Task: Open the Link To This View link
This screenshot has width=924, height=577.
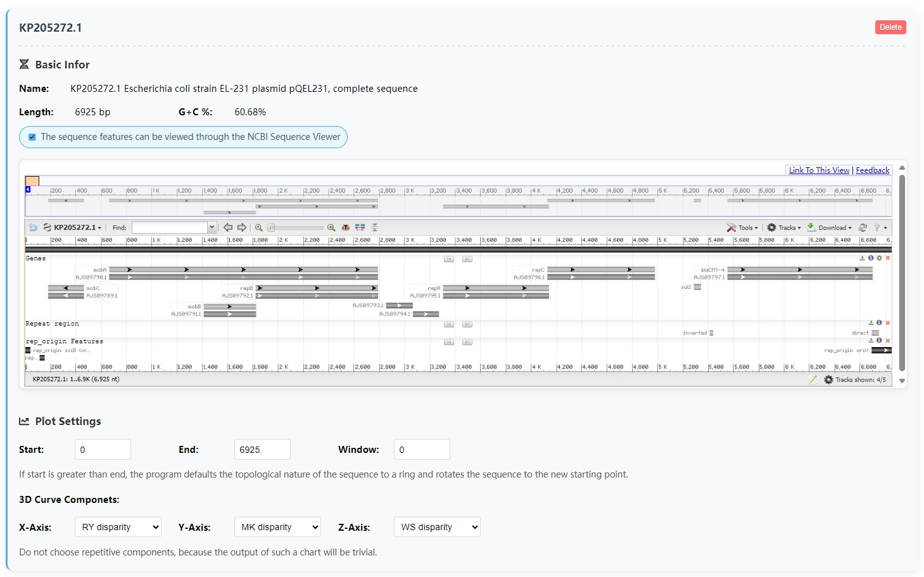Action: point(819,170)
